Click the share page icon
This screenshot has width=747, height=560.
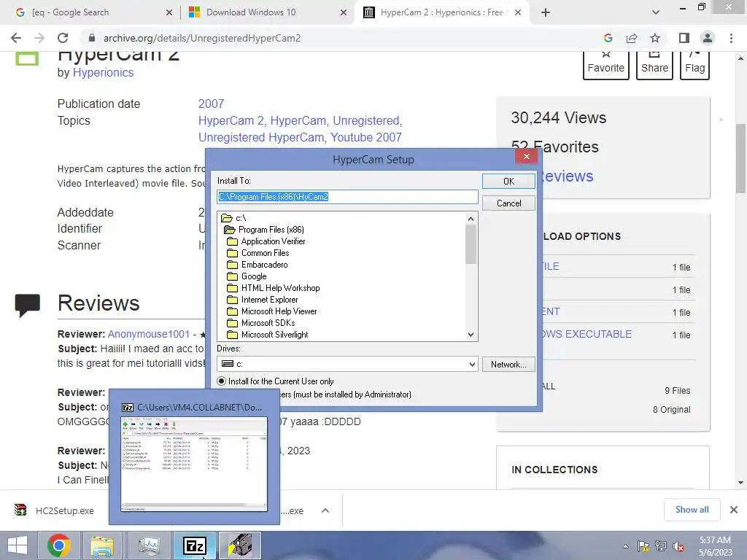tap(632, 38)
